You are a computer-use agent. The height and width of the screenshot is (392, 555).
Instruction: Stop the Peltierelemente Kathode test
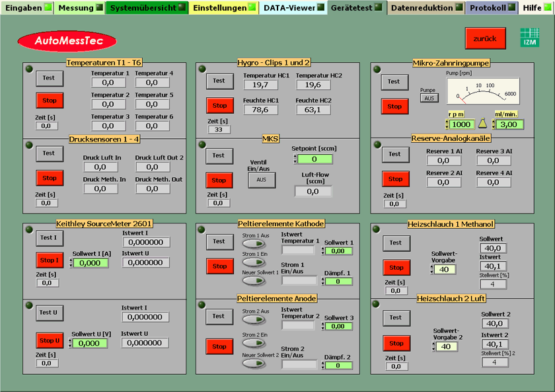coord(220,266)
